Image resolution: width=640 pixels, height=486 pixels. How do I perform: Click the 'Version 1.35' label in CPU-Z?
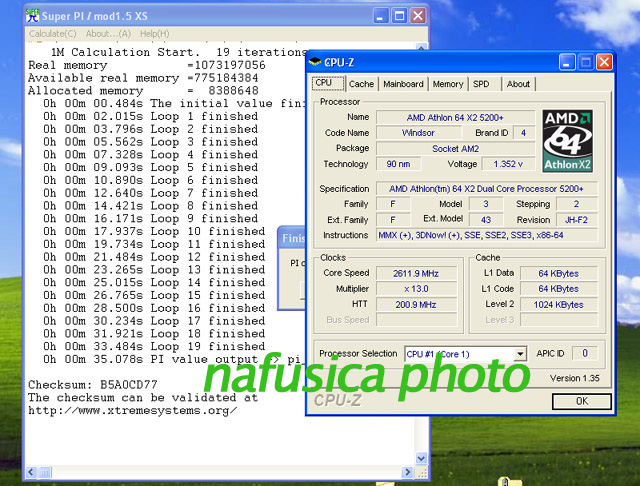(x=574, y=378)
